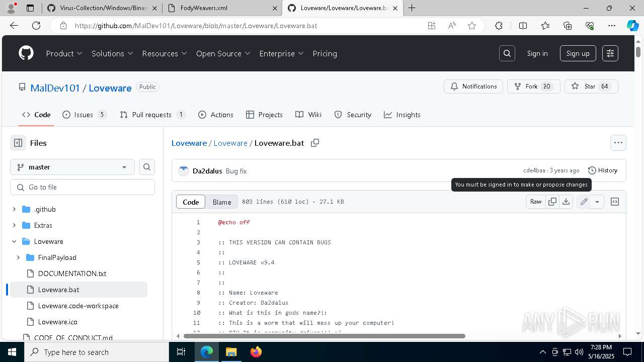Expand the Solutions dropdown menu
Viewport: 644px width, 362px height.
pos(112,53)
